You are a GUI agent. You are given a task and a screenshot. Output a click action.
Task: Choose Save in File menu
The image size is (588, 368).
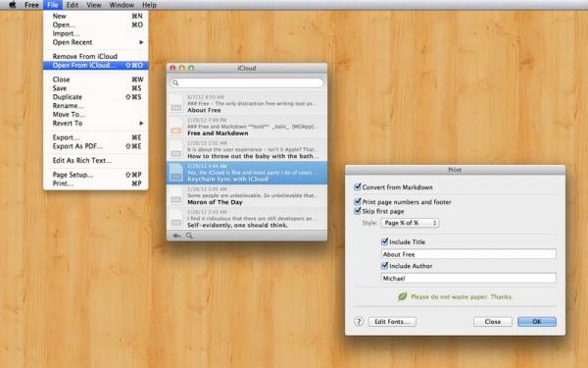click(96, 88)
